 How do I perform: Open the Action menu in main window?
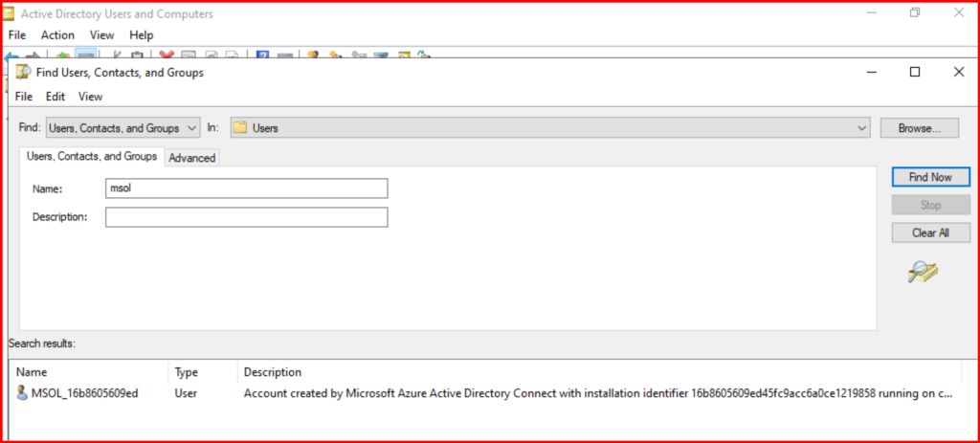[x=57, y=35]
